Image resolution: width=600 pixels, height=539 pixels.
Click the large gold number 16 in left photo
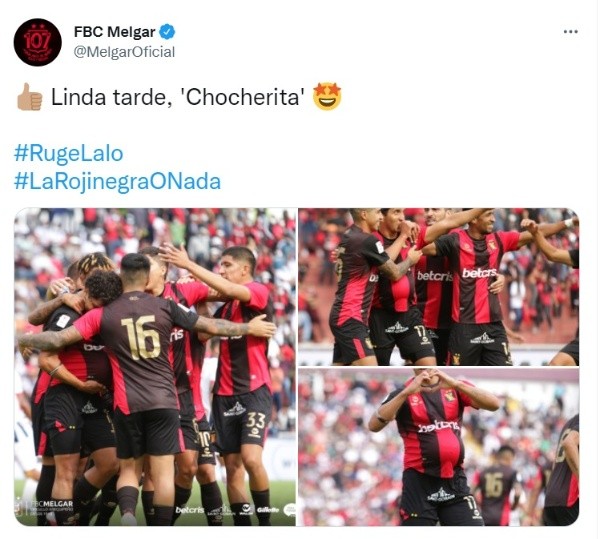pyautogui.click(x=140, y=338)
